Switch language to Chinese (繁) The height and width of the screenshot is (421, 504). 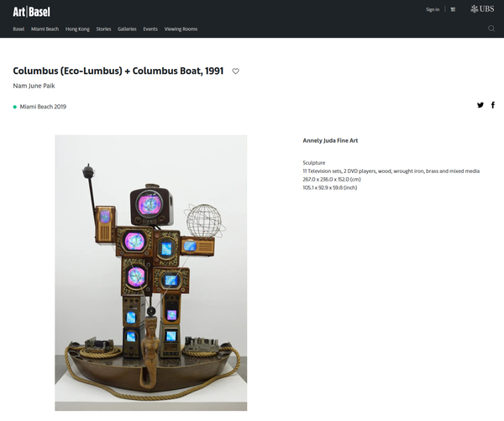[453, 9]
